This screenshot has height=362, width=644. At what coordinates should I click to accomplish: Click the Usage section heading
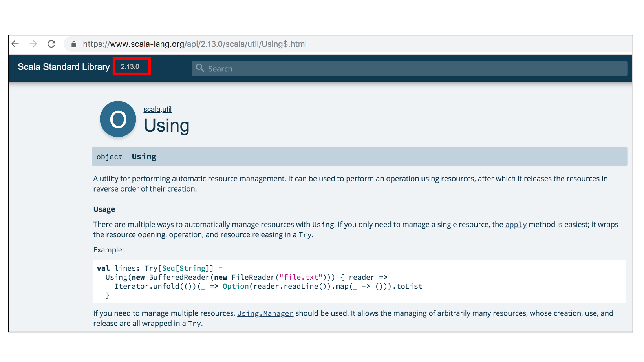pos(104,209)
